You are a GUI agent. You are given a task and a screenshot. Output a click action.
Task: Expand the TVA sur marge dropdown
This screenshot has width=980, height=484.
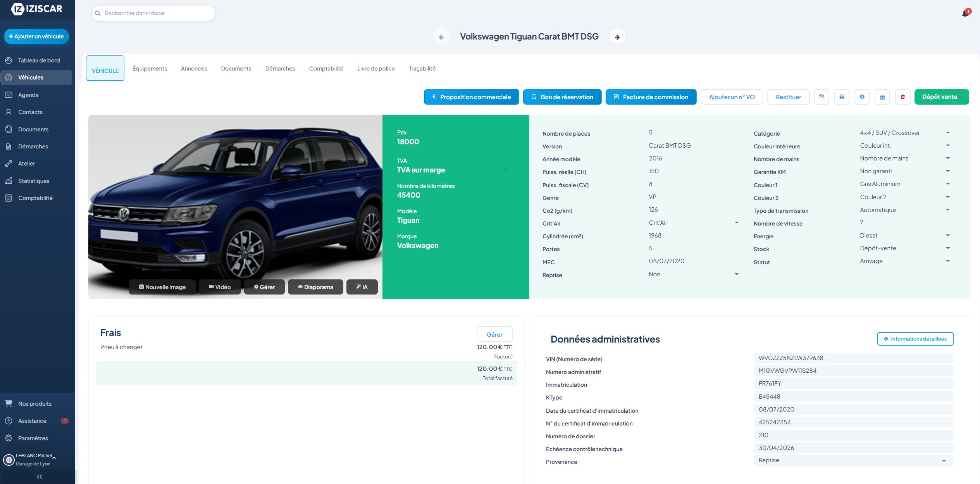tap(453, 170)
